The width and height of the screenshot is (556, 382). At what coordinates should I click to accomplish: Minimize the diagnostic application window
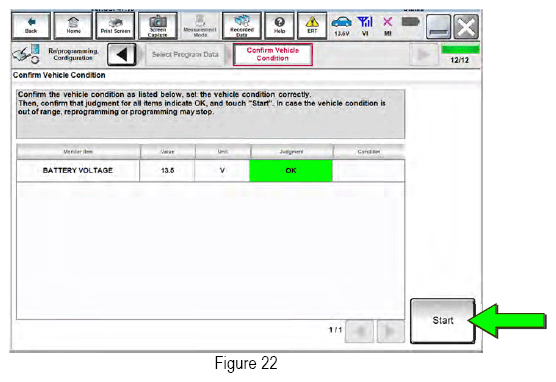tap(438, 27)
